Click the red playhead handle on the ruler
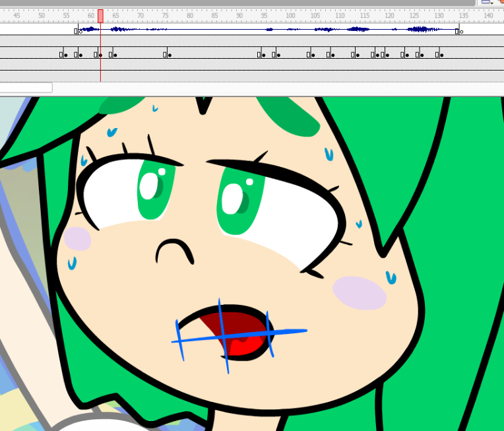504x431 pixels. point(100,16)
